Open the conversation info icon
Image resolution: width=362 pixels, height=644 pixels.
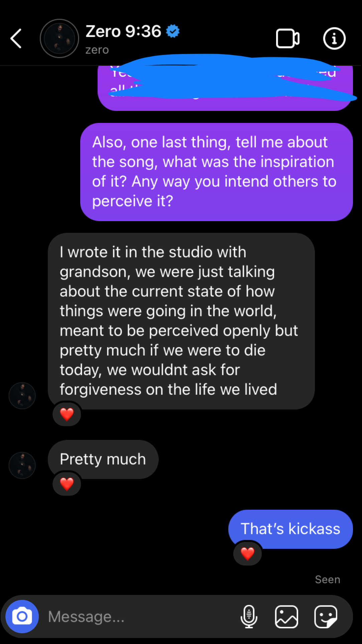(x=334, y=39)
